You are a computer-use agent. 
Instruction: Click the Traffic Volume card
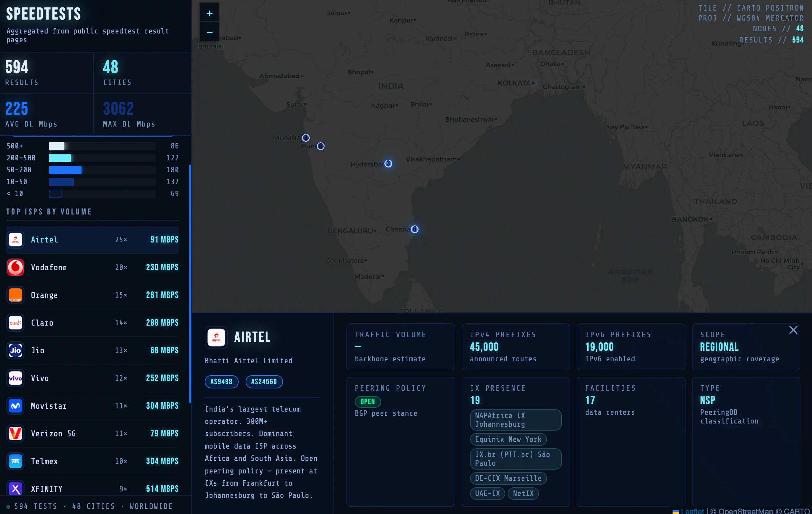point(401,347)
